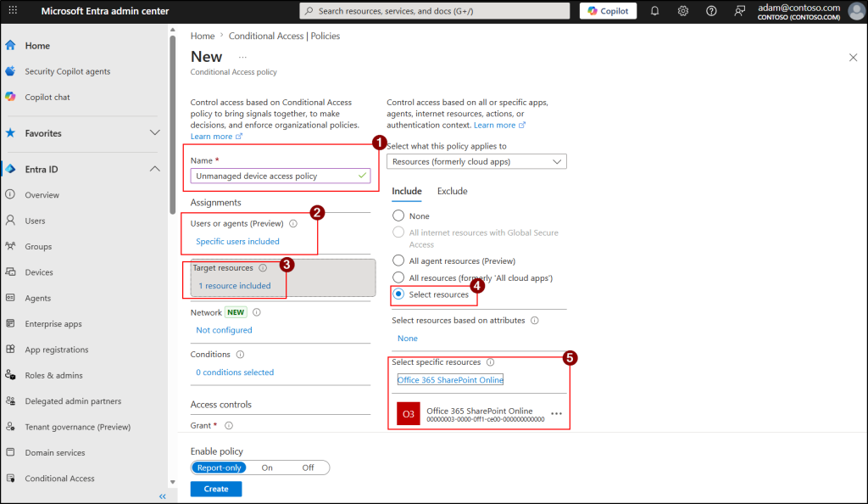Switch to the Include tab
This screenshot has height=504, width=868.
click(407, 191)
